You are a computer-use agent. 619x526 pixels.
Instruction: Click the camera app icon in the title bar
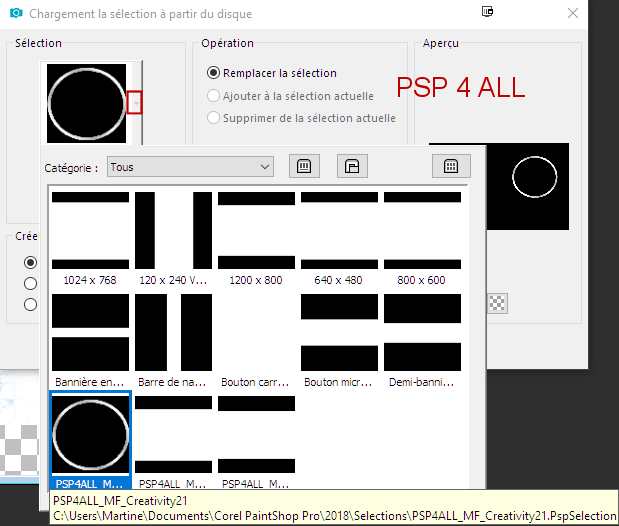point(14,14)
